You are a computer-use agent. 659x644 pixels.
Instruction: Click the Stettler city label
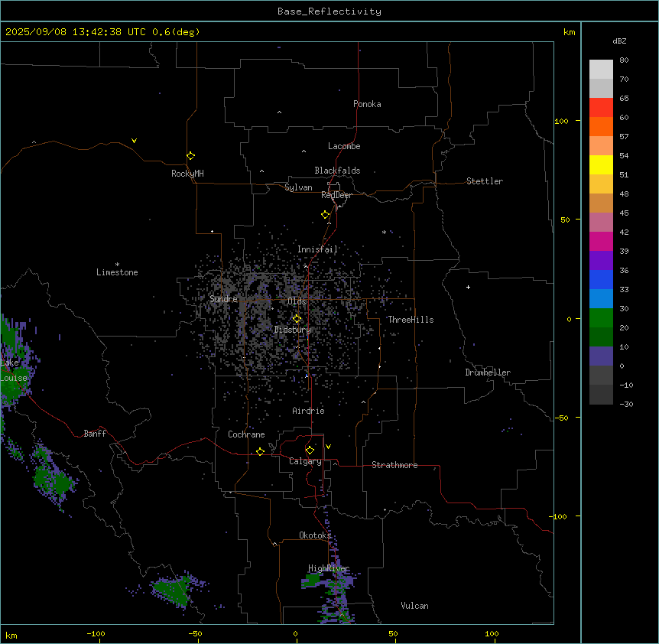(x=485, y=181)
